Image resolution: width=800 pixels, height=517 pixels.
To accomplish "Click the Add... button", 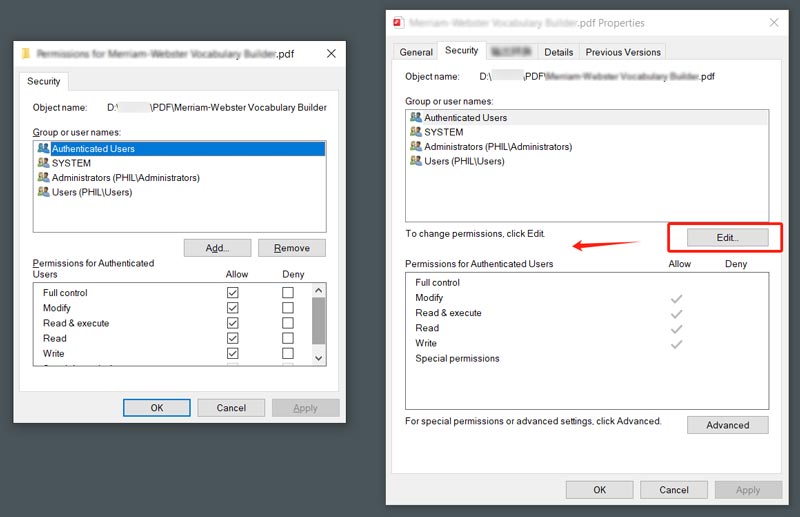I will pyautogui.click(x=217, y=248).
